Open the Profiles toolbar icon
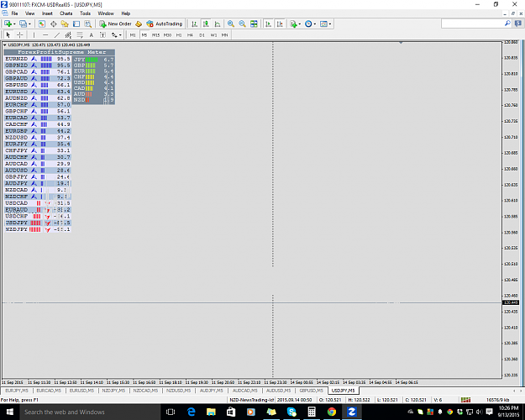 coord(23,24)
